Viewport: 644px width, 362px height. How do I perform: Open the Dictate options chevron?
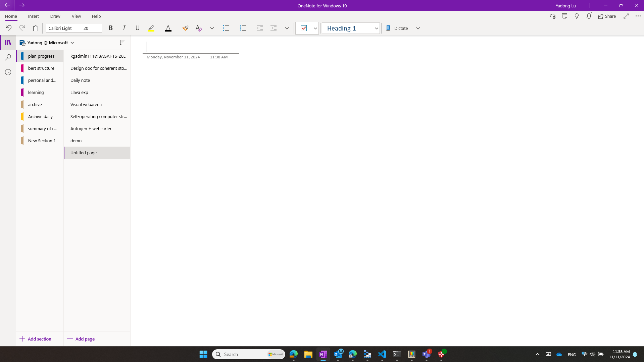(418, 28)
